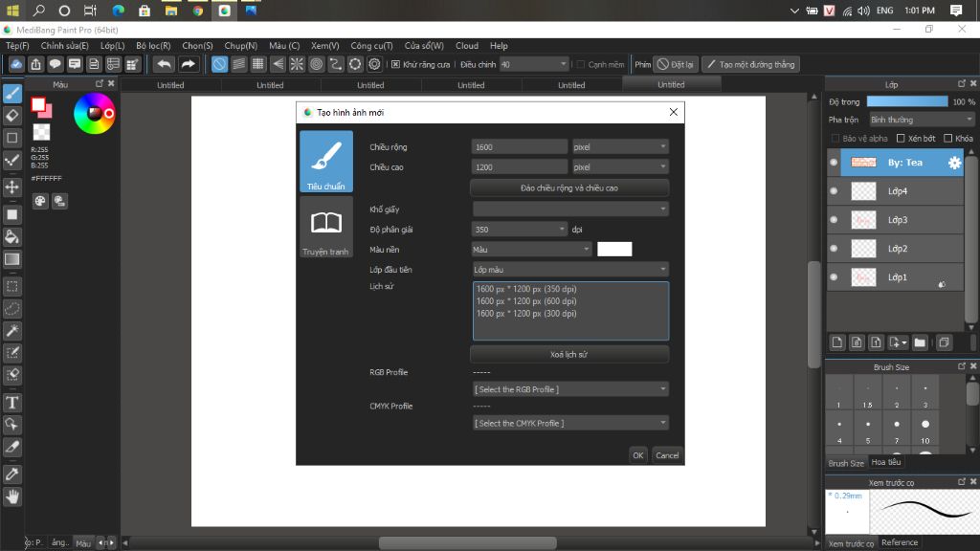Open Pha trộn blending mode dropdown
The width and height of the screenshot is (980, 551).
922,120
